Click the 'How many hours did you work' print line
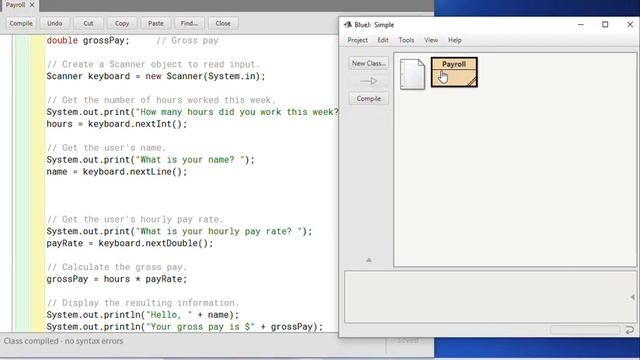The image size is (640, 360). click(192, 112)
